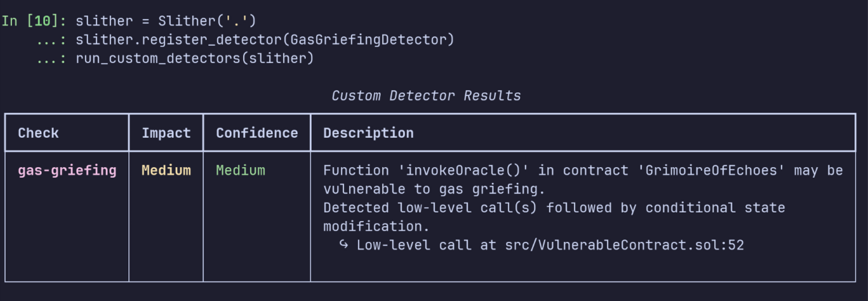
Task: Click the 'Confidence' column header
Action: [x=257, y=133]
